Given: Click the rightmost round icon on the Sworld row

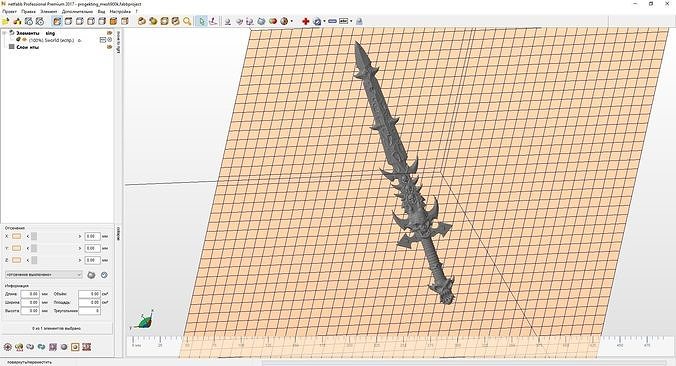Looking at the screenshot, I should pyautogui.click(x=110, y=40).
